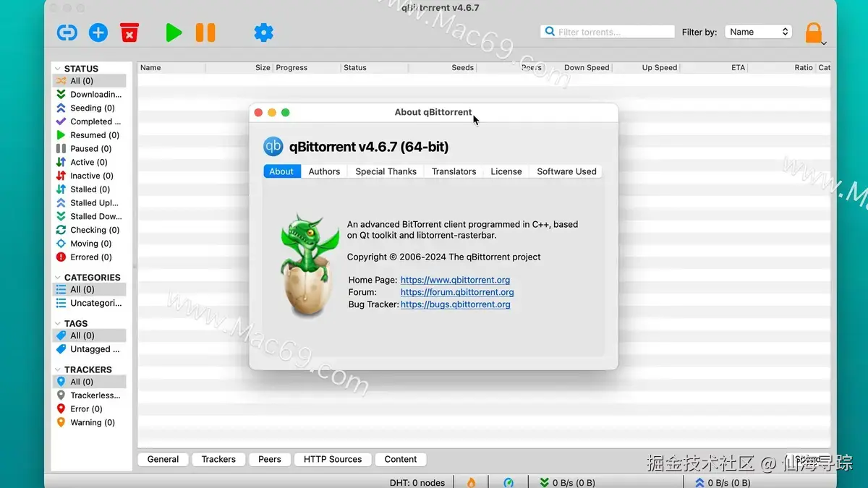
Task: Switch to the Special Thanks tab
Action: point(386,171)
